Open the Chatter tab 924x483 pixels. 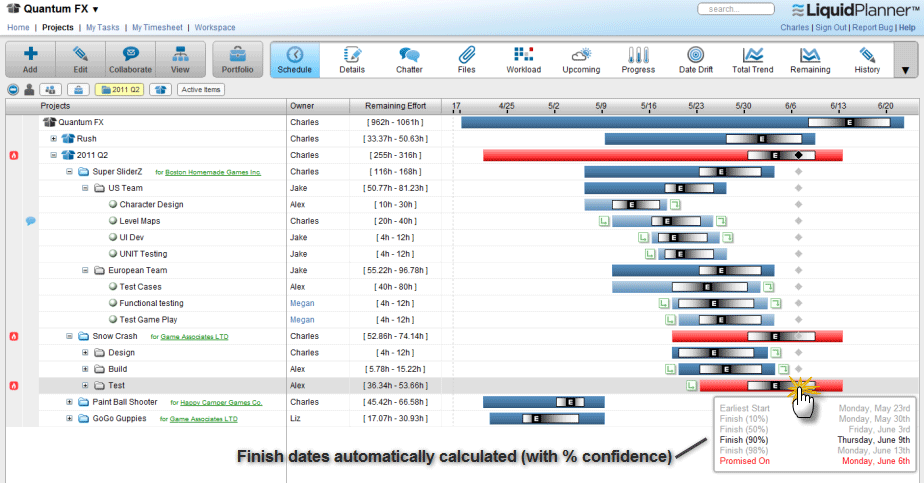409,59
